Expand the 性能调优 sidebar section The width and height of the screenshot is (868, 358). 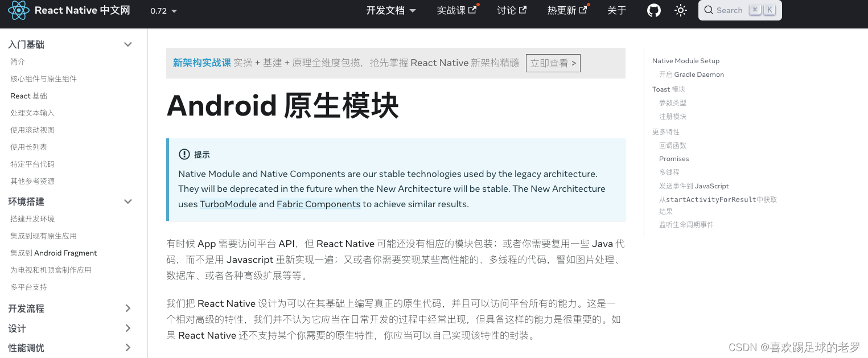click(71, 348)
